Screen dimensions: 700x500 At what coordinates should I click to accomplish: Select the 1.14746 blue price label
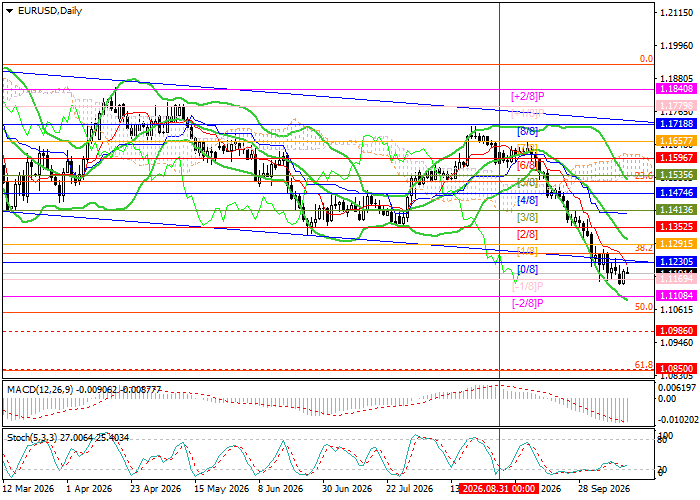coord(677,192)
